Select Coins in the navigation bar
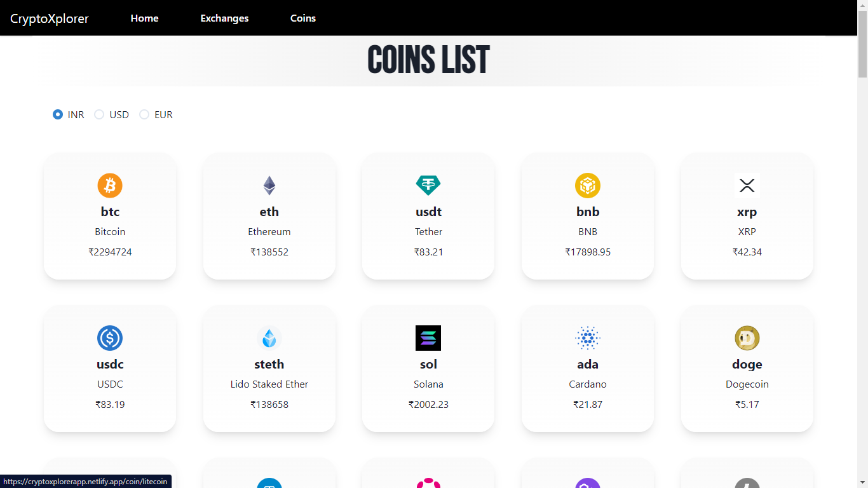This screenshot has height=488, width=868. tap(302, 18)
